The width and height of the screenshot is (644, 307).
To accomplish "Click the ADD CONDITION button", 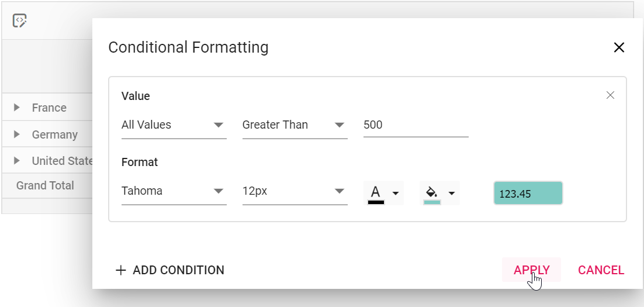I will [x=169, y=270].
